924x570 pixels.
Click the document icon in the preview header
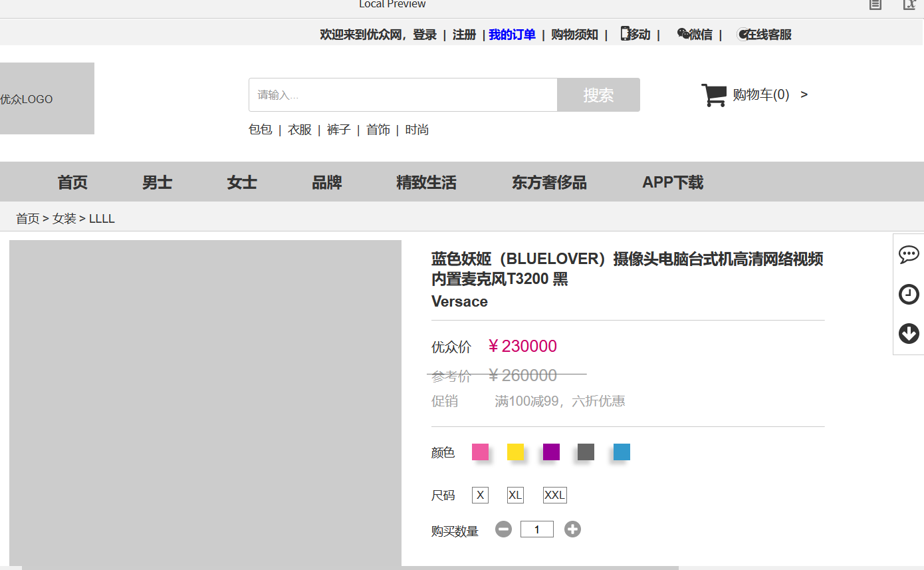[x=875, y=5]
